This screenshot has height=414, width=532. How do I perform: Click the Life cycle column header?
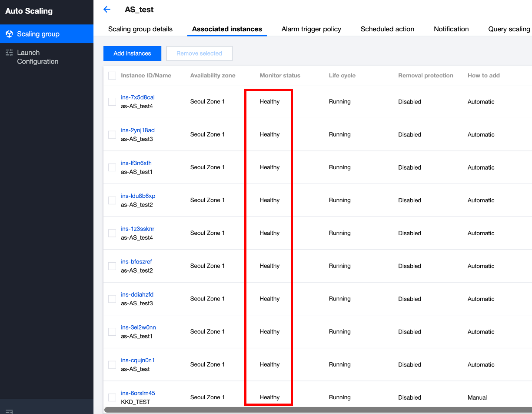click(342, 75)
